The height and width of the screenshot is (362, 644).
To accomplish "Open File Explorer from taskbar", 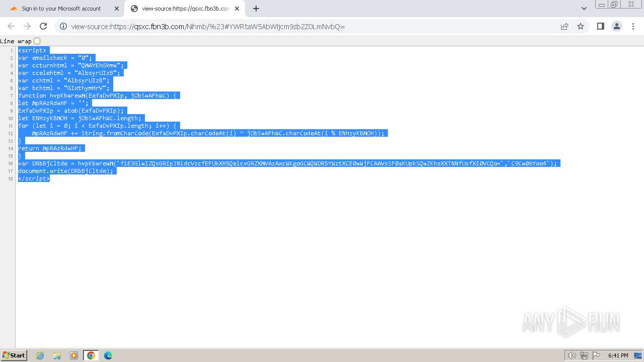I will pos(57,355).
